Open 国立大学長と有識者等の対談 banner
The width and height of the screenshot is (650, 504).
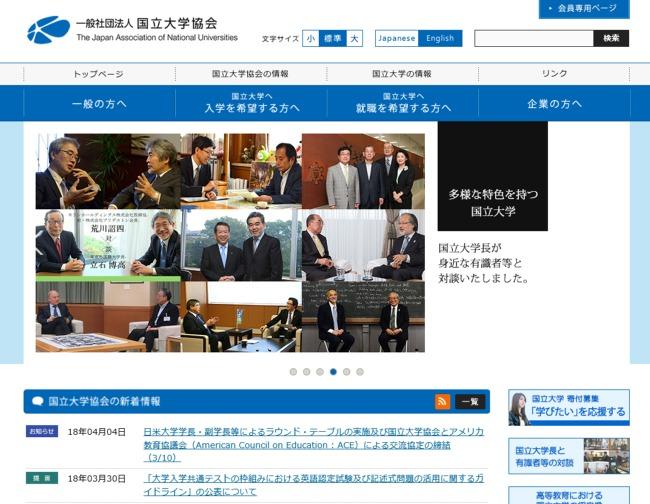click(x=569, y=456)
